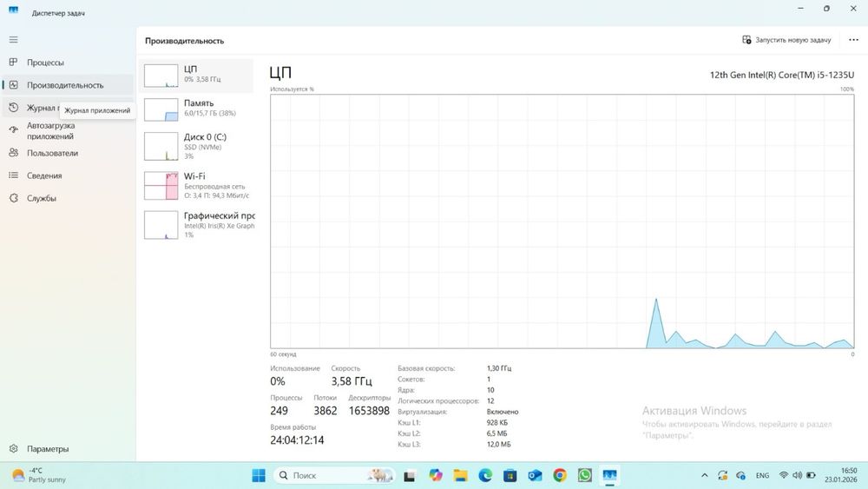Image resolution: width=868 pixels, height=489 pixels.
Task: Toggle the hamburger navigation menu
Action: coord(13,40)
